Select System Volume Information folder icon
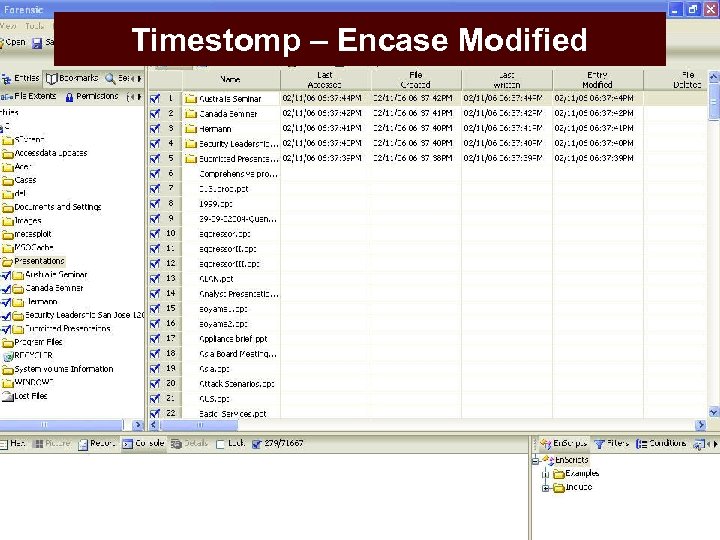Screen dimensions: 720x540 (x=8, y=370)
